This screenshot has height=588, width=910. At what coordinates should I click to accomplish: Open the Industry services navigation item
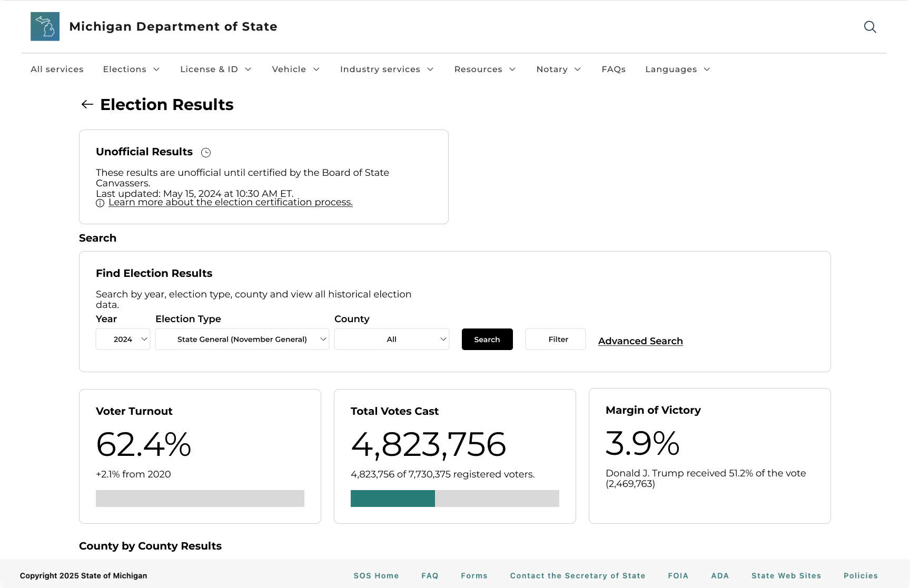pyautogui.click(x=380, y=69)
